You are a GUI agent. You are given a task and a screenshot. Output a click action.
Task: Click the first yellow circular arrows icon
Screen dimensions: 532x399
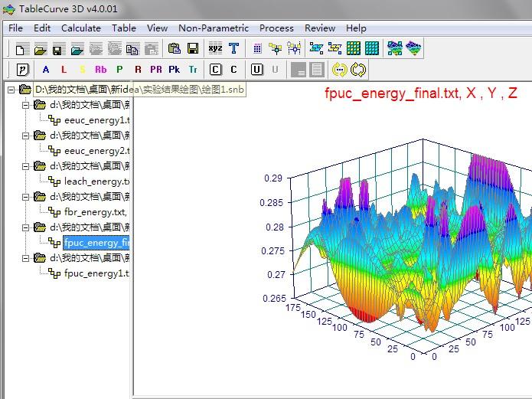tap(339, 70)
